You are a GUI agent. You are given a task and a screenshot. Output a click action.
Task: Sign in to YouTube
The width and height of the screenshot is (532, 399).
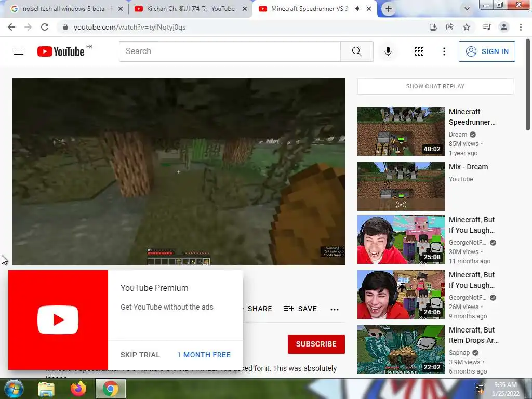pyautogui.click(x=487, y=51)
